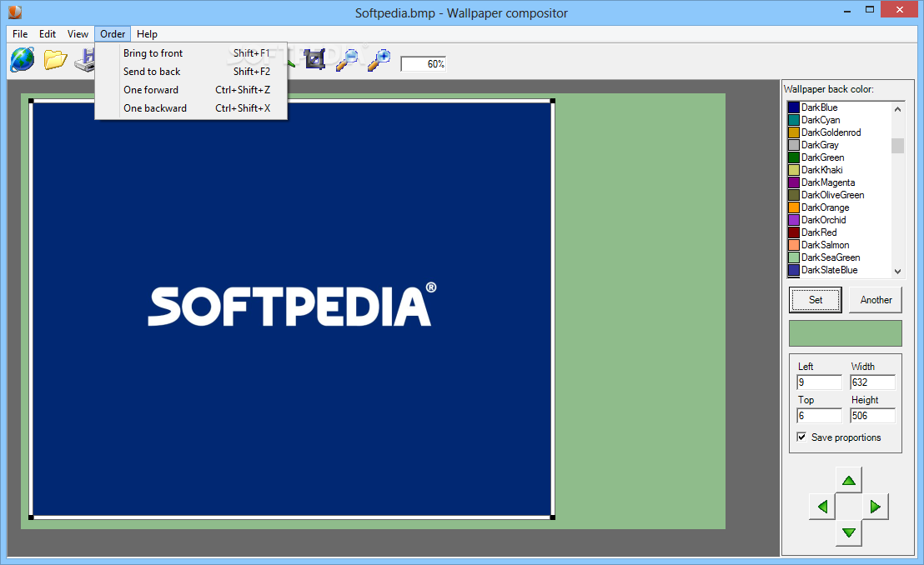Click the floppy disk save icon
The width and height of the screenshot is (924, 565).
85,60
